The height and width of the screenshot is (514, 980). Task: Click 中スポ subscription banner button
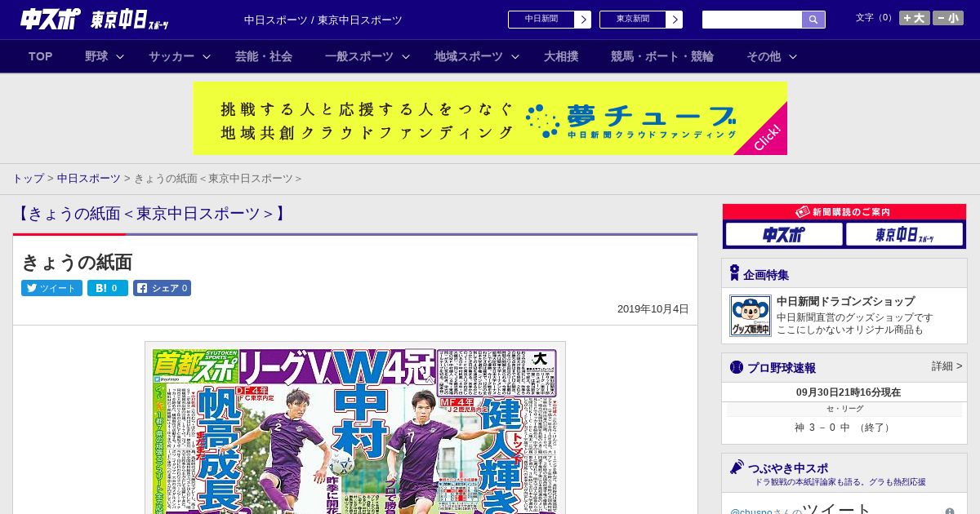[784, 235]
